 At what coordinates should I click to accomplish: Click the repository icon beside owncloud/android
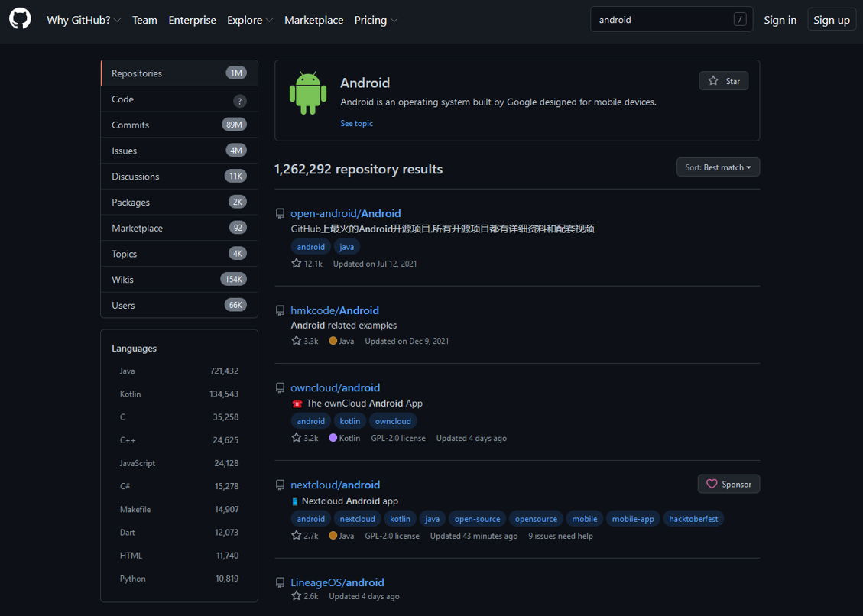tap(280, 388)
